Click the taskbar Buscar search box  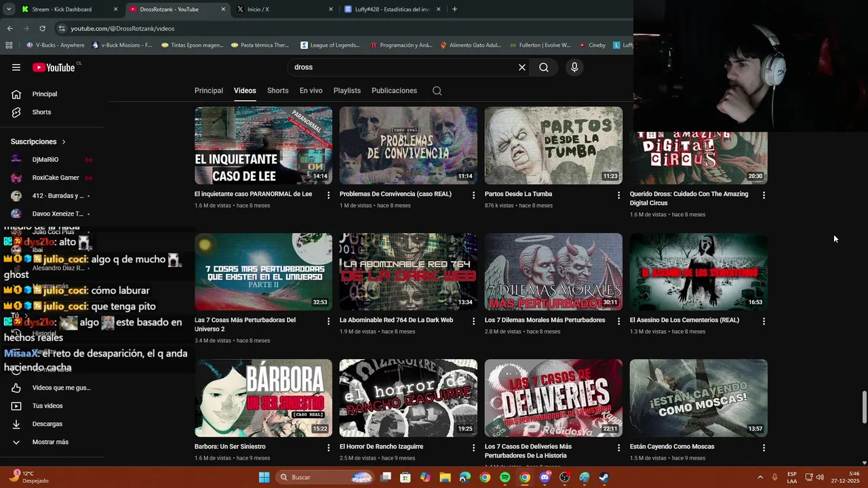pos(326,478)
